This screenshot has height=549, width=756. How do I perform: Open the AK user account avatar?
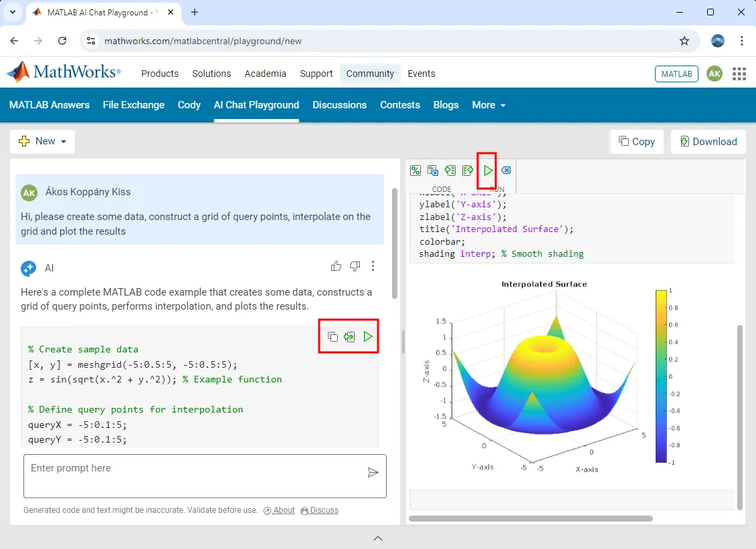click(715, 74)
